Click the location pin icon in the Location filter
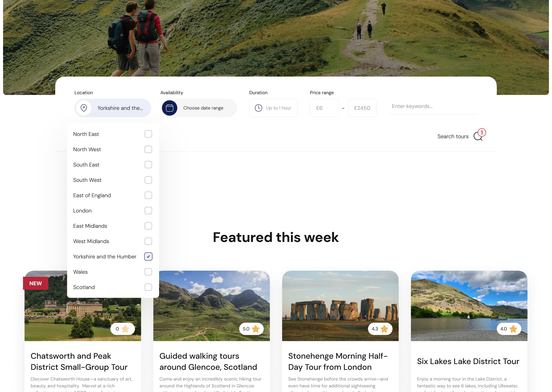The height and width of the screenshot is (392, 552). 84,108
